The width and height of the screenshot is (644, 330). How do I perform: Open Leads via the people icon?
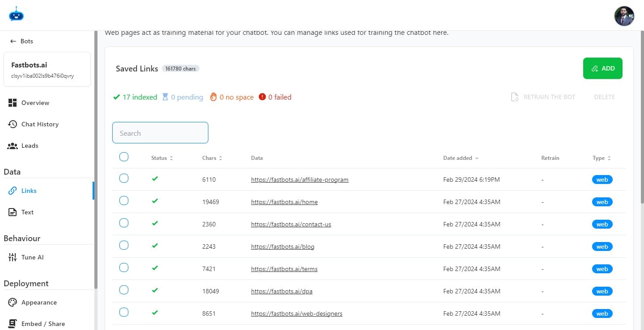click(13, 146)
